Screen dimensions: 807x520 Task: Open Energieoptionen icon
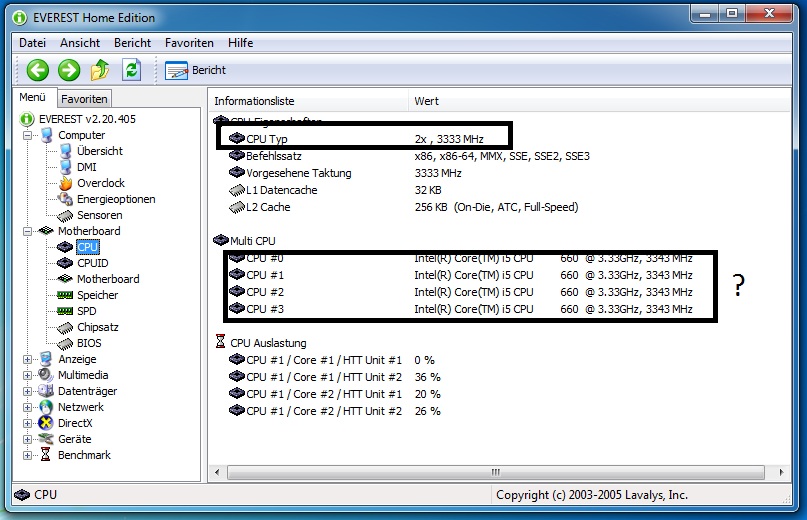tap(65, 199)
